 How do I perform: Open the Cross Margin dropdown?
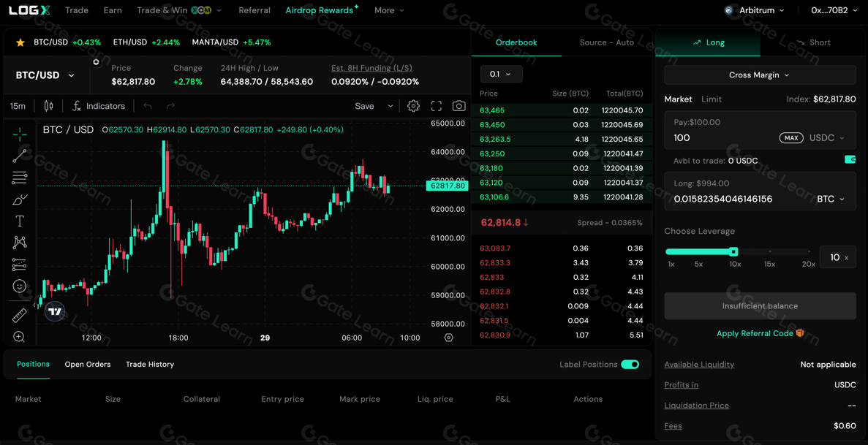760,75
